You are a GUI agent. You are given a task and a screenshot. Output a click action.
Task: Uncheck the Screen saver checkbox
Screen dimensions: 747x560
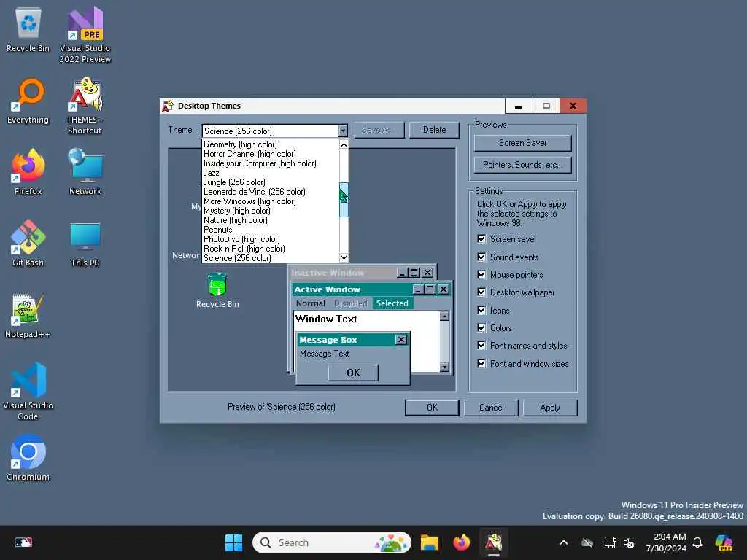point(481,239)
